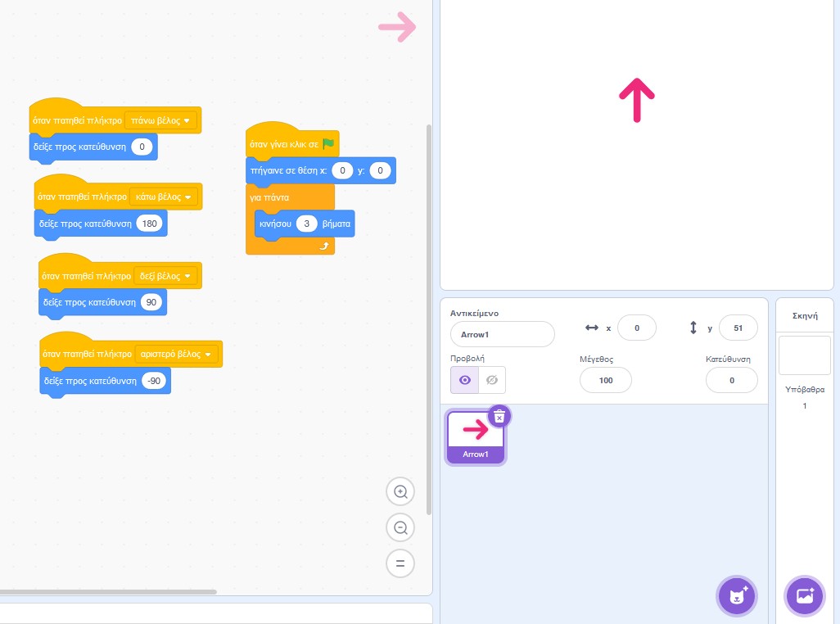Image resolution: width=840 pixels, height=624 pixels.
Task: Click the 'Προβολή' visibility label
Action: tap(467, 359)
